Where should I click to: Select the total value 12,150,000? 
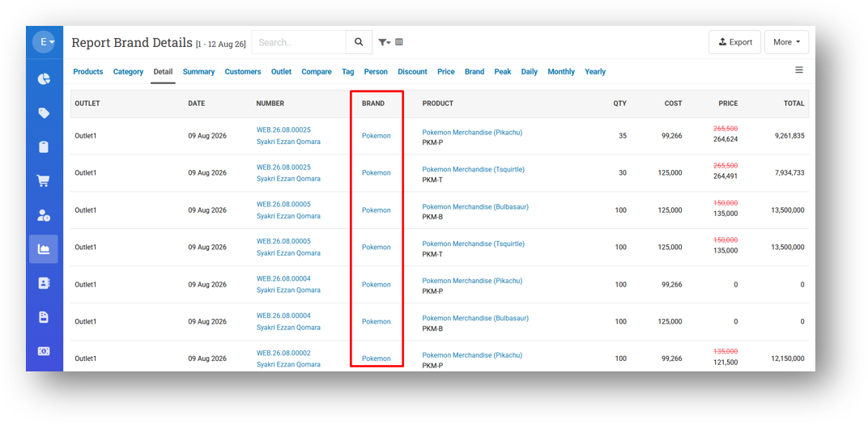pos(788,358)
